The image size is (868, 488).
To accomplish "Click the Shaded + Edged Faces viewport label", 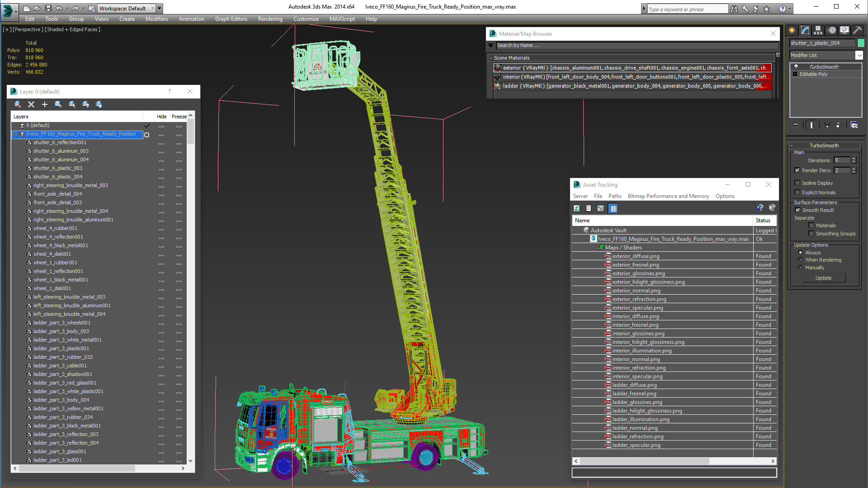I will point(72,29).
